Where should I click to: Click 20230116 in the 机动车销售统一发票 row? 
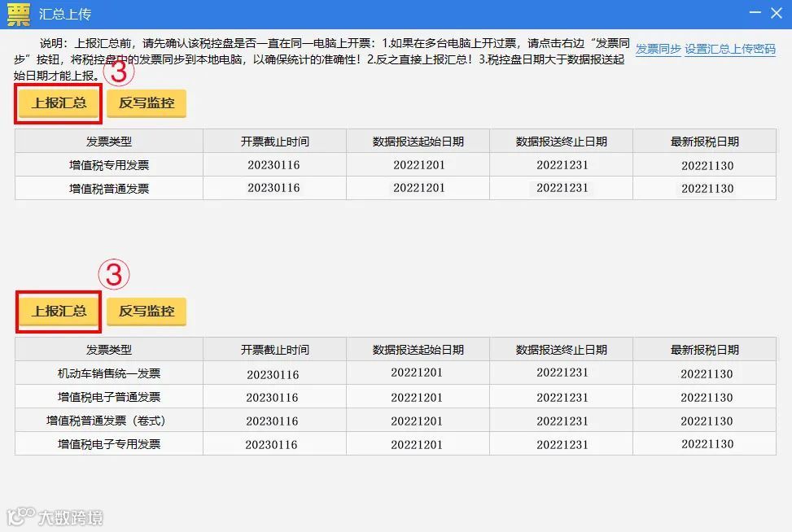273,374
